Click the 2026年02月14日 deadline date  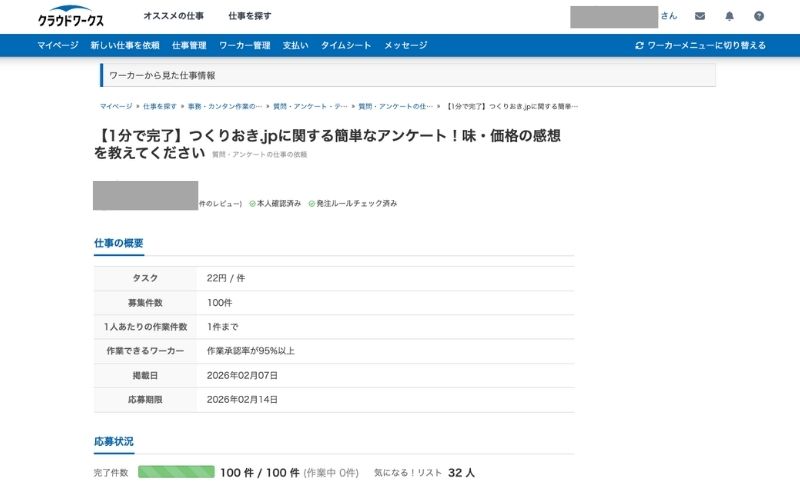click(242, 400)
